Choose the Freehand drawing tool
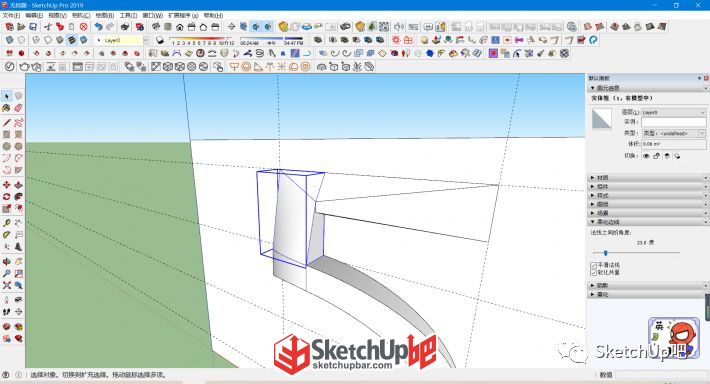The width and height of the screenshot is (710, 384). pyautogui.click(x=18, y=123)
